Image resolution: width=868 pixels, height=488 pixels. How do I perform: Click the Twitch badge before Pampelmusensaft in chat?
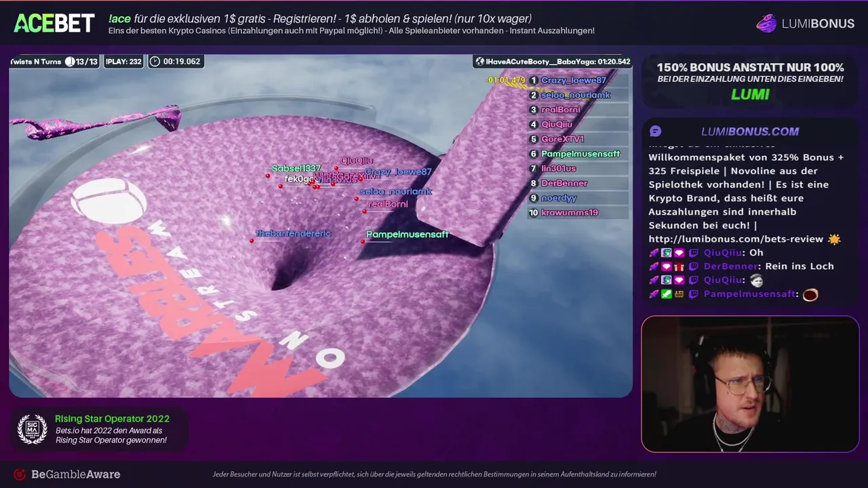click(x=693, y=294)
